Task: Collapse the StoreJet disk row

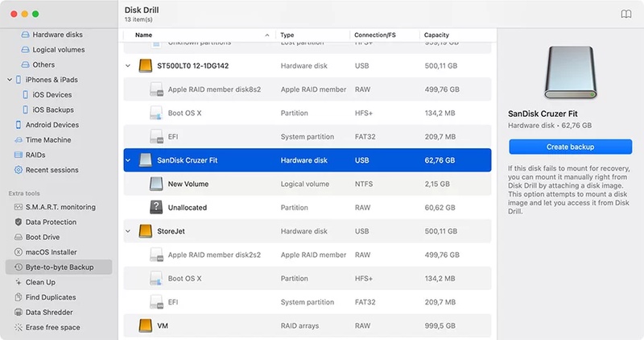Action: pos(128,231)
